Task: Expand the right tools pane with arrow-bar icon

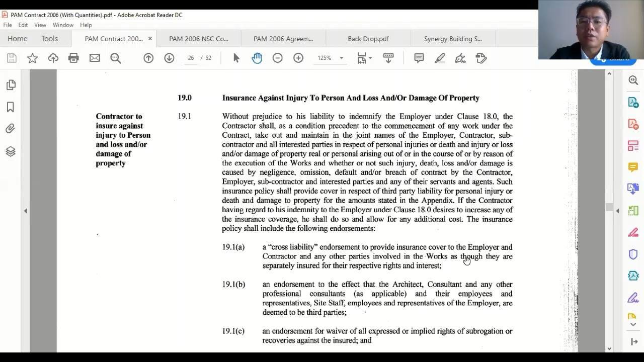Action: point(634,342)
